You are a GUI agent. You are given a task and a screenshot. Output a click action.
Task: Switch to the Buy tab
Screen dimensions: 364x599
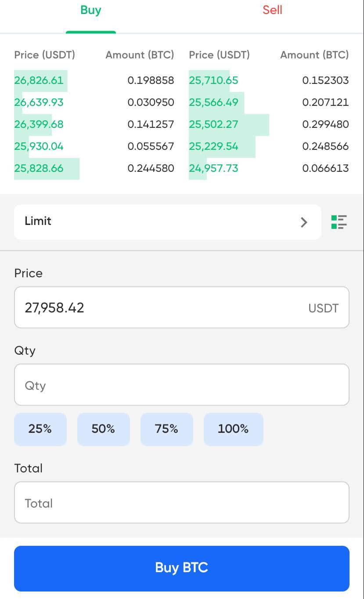point(91,11)
